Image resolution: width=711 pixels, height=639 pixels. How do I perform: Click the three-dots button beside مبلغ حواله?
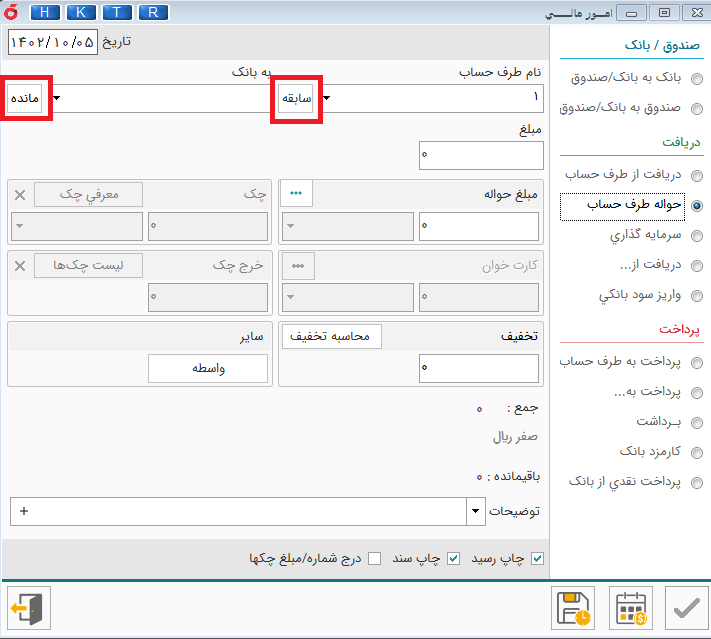(x=296, y=193)
